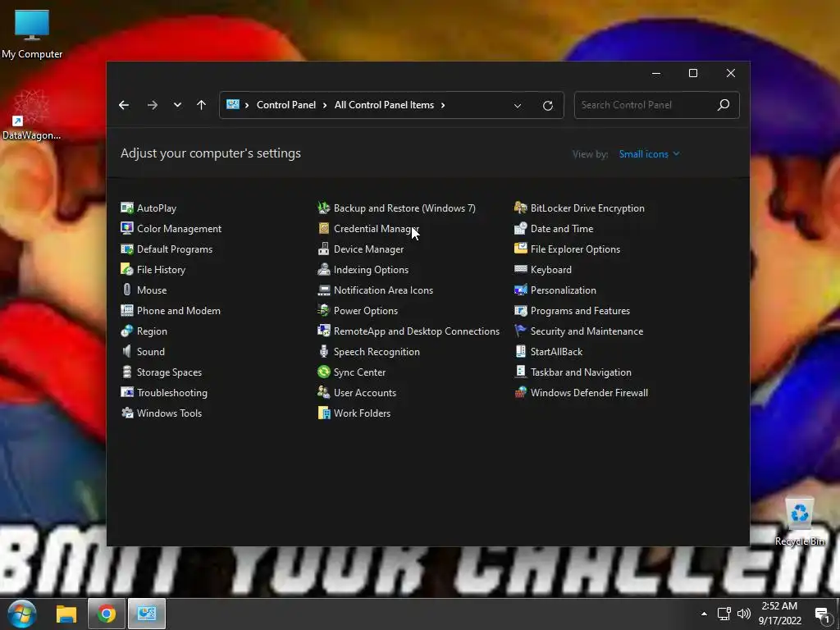840x630 pixels.
Task: Expand the chevron before Control Panel breadcrumb
Action: coord(246,105)
